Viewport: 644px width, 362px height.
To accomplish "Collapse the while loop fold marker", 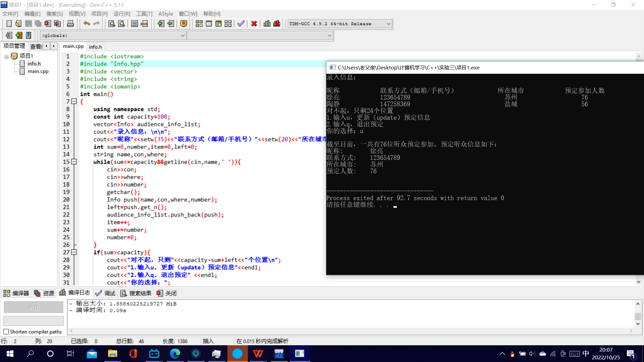I will point(74,162).
